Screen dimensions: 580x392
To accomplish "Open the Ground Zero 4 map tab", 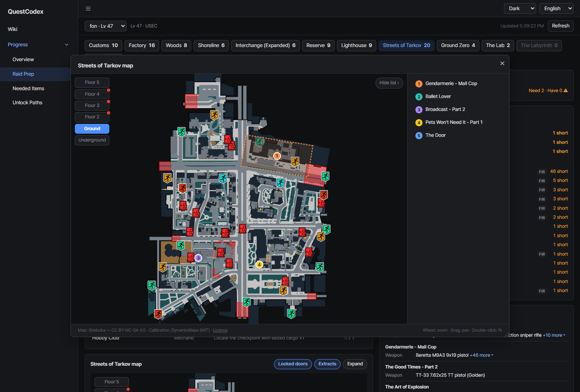I will (458, 45).
